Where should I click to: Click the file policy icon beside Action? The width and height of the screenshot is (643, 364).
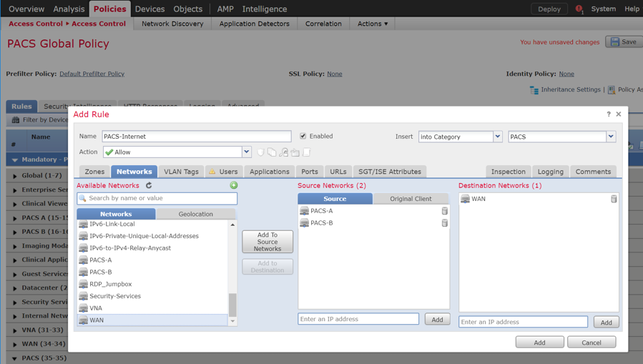click(272, 152)
